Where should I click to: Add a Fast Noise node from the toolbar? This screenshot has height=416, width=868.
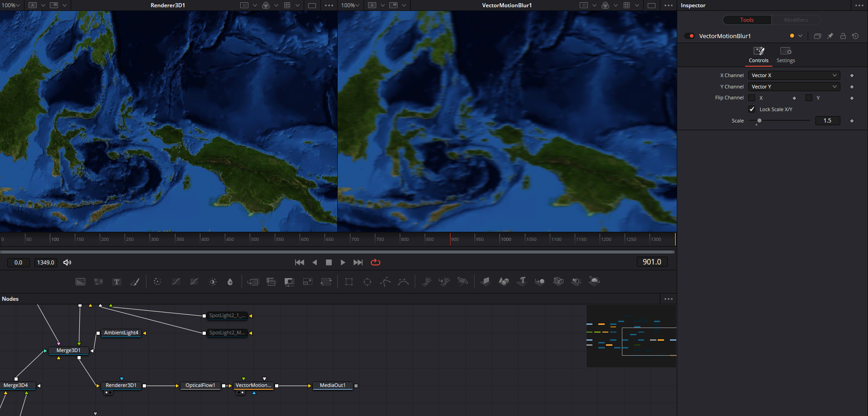click(98, 282)
